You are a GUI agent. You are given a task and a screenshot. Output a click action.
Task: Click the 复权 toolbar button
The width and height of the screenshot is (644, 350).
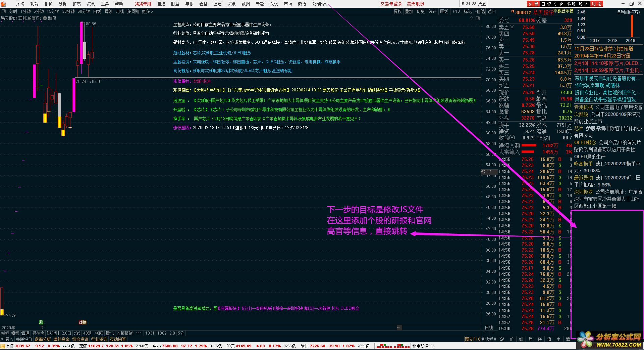pos(398,11)
